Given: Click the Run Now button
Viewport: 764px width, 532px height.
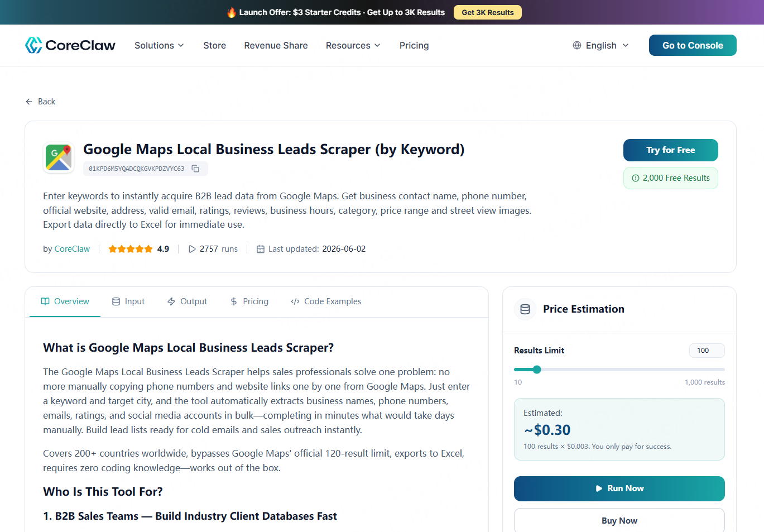Looking at the screenshot, I should point(619,488).
